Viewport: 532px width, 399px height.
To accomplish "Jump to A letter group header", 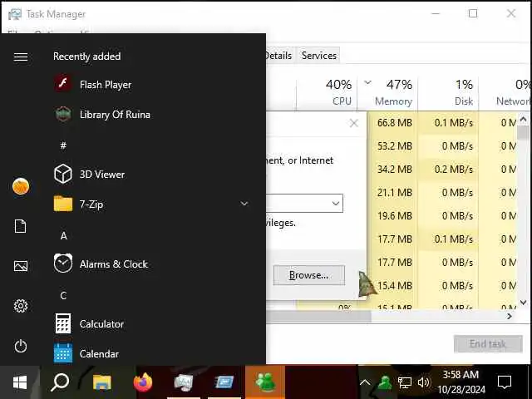I will click(x=63, y=235).
